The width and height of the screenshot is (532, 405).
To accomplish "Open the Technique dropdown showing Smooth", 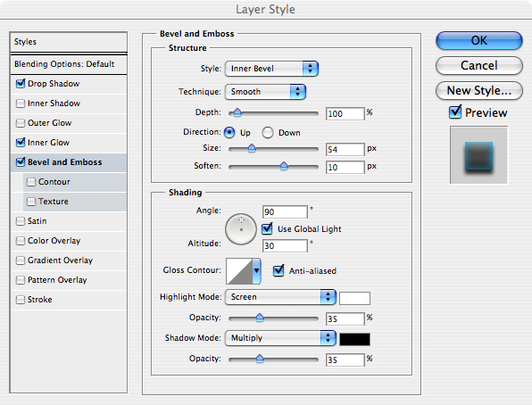I will tap(265, 92).
